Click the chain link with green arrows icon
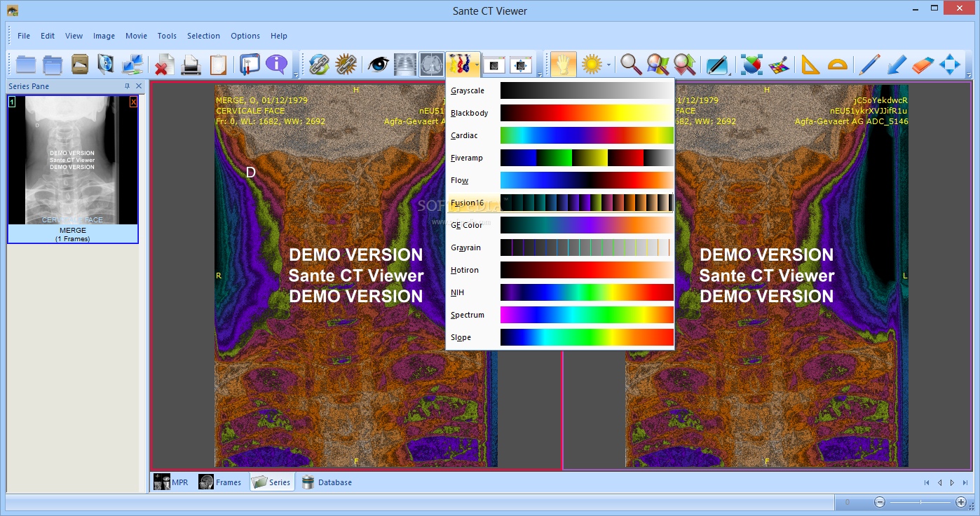The width and height of the screenshot is (980, 516). tap(319, 64)
